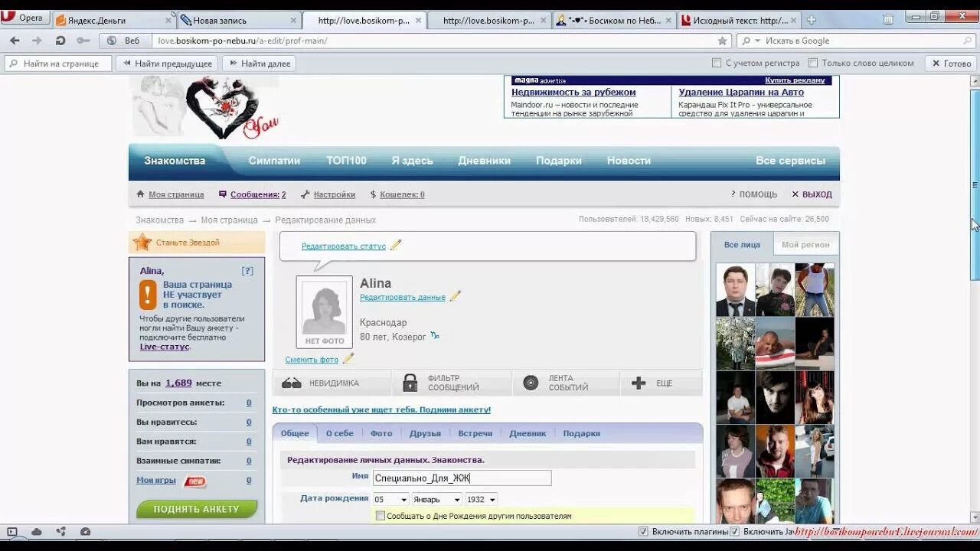Click the ПОДНЯТЬ АНКЕТУ green button
This screenshot has width=980, height=551.
tap(197, 509)
